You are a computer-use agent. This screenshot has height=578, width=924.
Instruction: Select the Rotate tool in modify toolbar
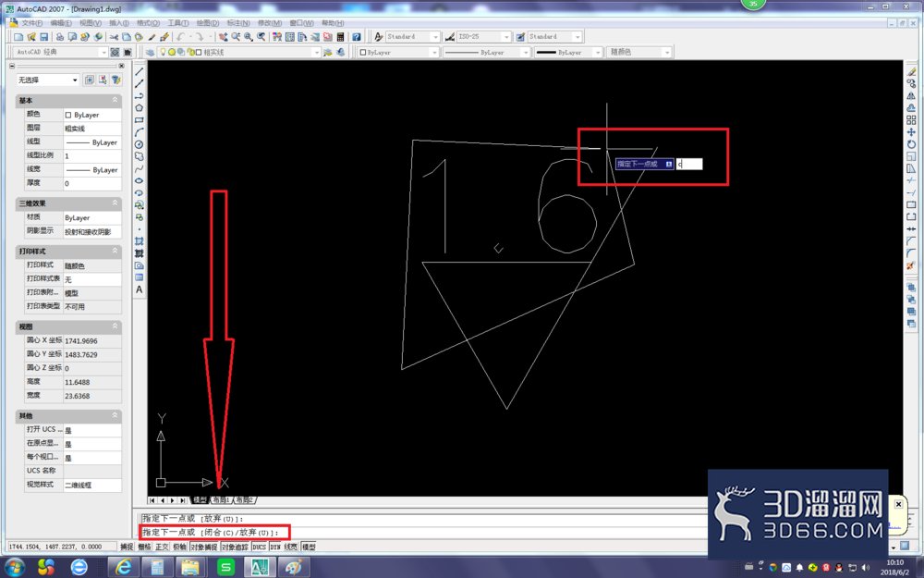click(x=911, y=144)
